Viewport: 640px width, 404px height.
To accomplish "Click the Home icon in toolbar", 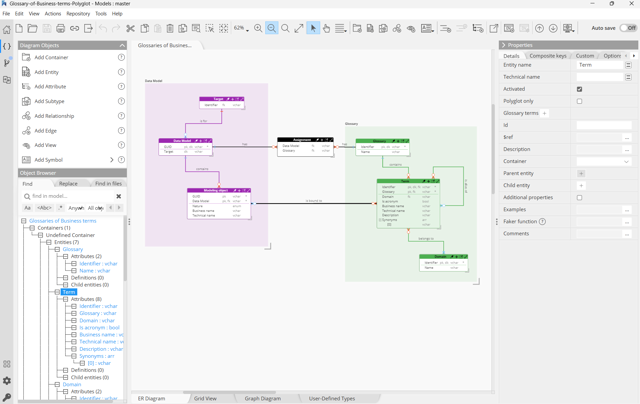I will pyautogui.click(x=7, y=29).
